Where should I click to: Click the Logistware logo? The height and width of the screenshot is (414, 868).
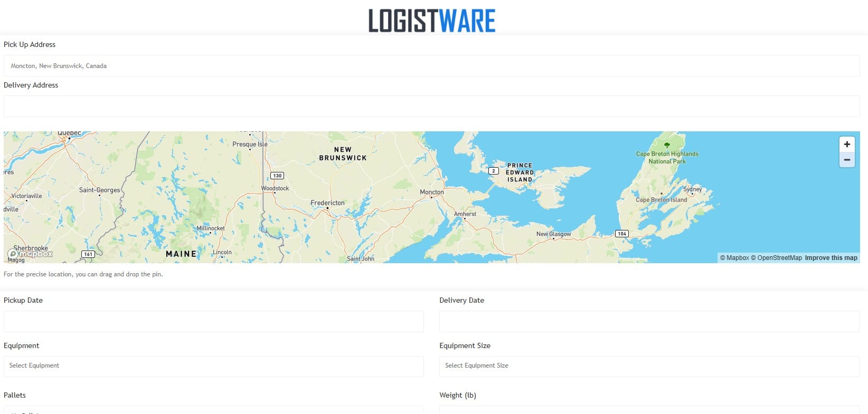pyautogui.click(x=431, y=21)
